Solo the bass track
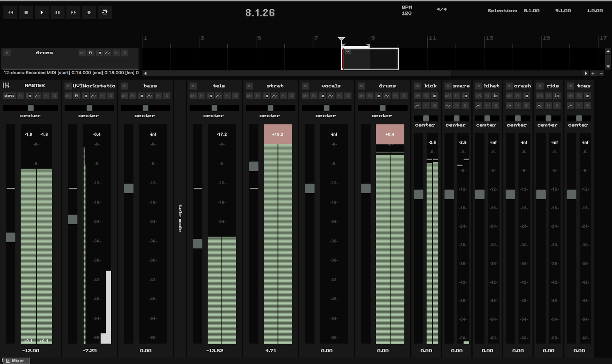 (x=167, y=96)
